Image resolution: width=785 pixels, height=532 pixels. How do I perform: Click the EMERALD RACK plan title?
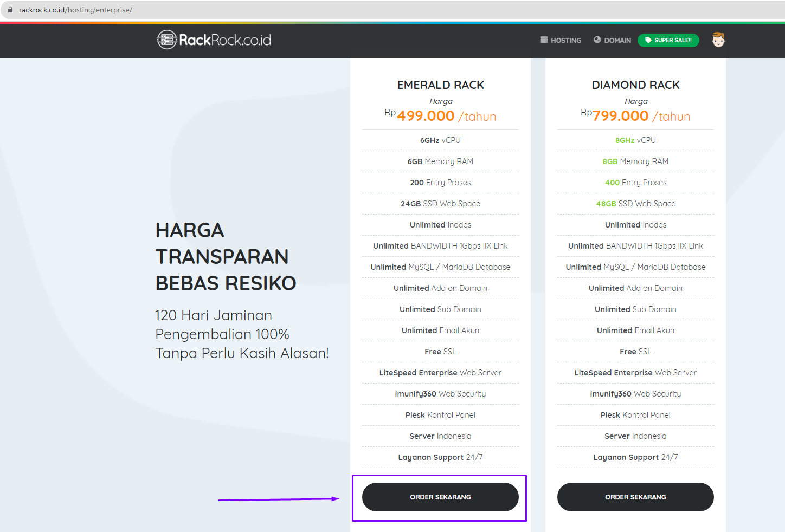440,85
